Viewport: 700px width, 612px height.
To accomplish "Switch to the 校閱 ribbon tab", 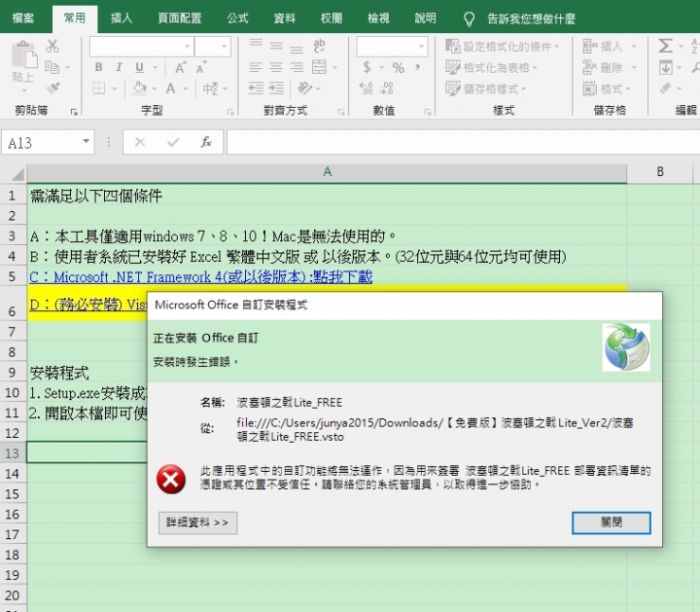I will [332, 18].
